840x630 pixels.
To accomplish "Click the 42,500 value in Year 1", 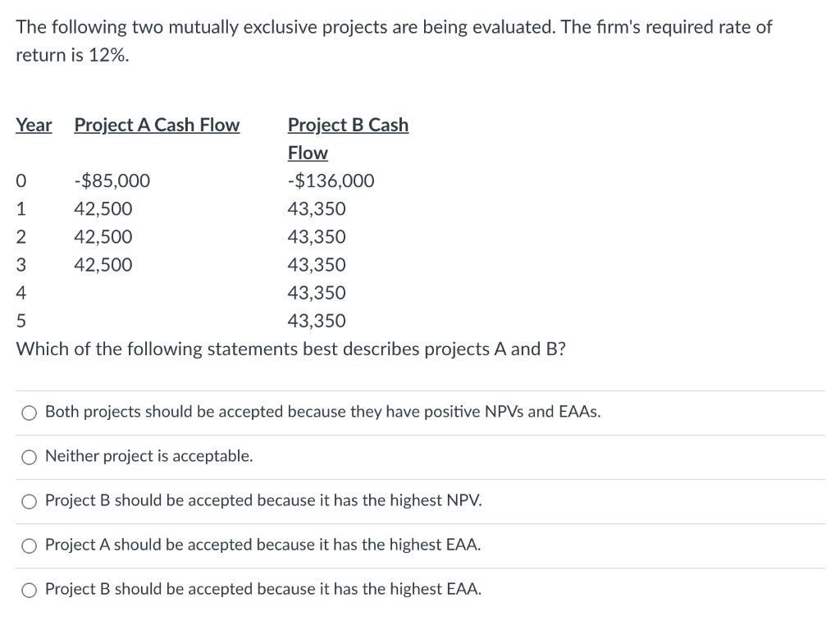I will click(103, 208).
